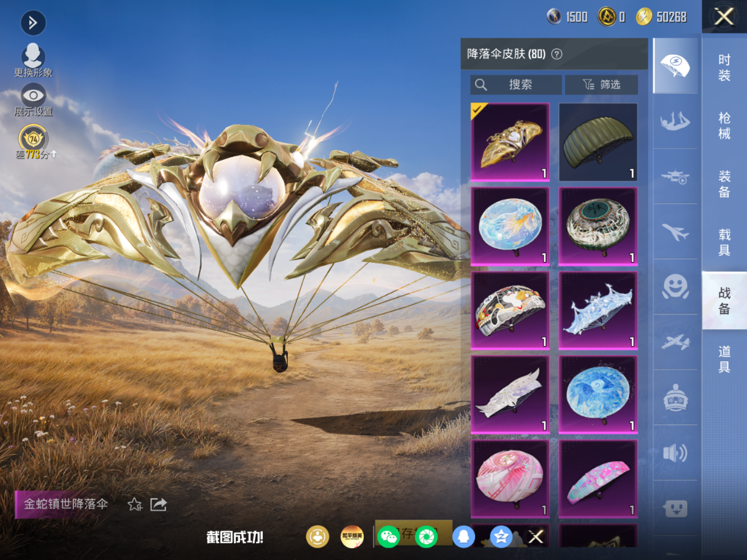Choose the pink and teal flat parachute
This screenshot has height=560, width=747.
click(598, 479)
